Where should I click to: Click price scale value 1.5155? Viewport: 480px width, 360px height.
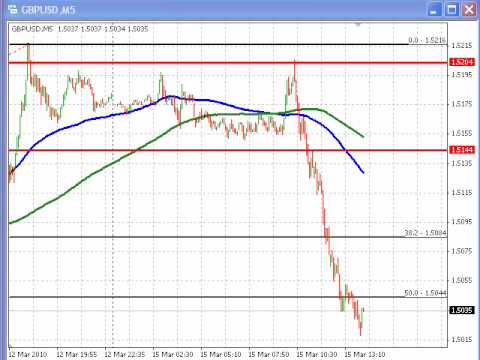[462, 134]
